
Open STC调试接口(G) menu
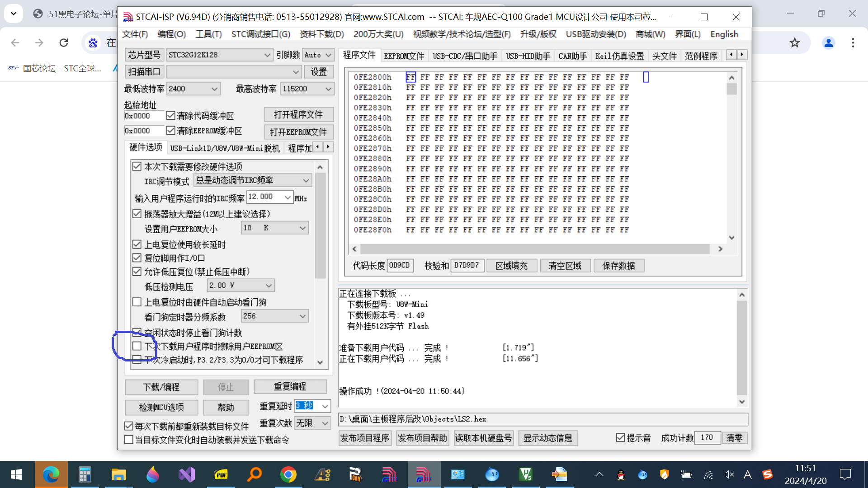click(x=261, y=34)
